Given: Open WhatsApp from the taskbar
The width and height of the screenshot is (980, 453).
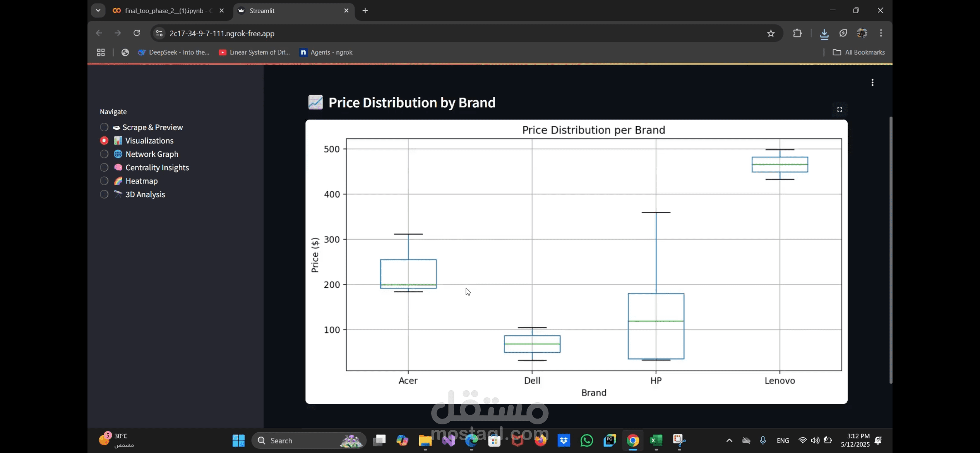Looking at the screenshot, I should [x=587, y=440].
